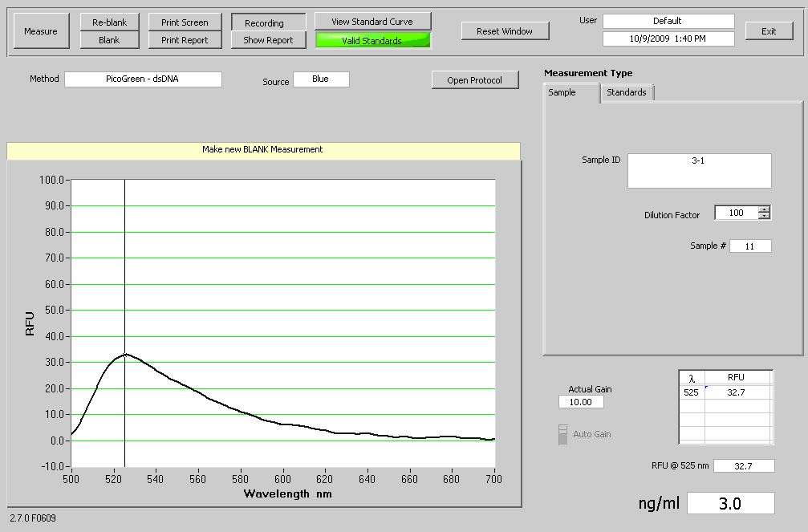Click the version text 2.7.0 F0609

pyautogui.click(x=33, y=518)
